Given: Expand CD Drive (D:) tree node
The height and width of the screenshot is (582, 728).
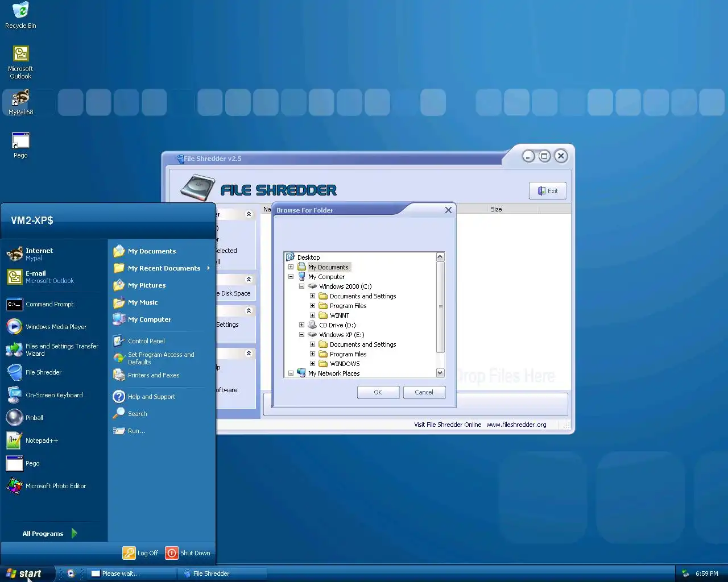Looking at the screenshot, I should pyautogui.click(x=301, y=325).
